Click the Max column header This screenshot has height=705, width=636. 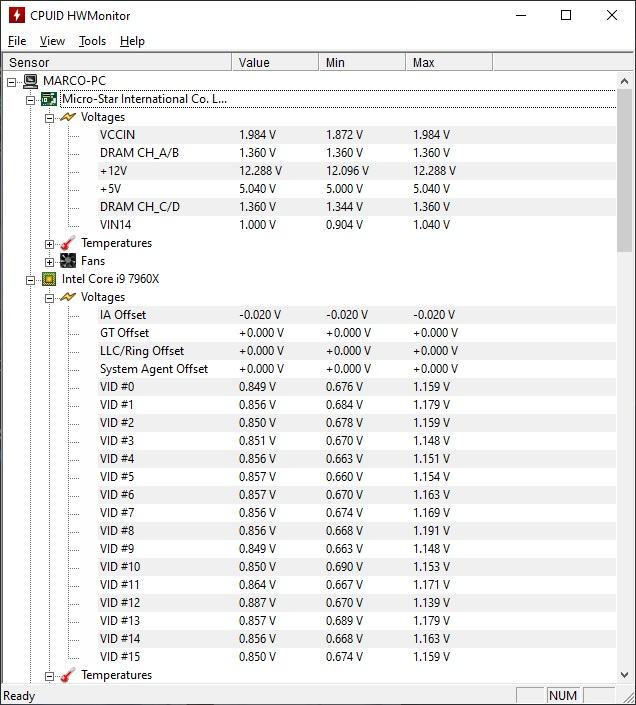449,62
